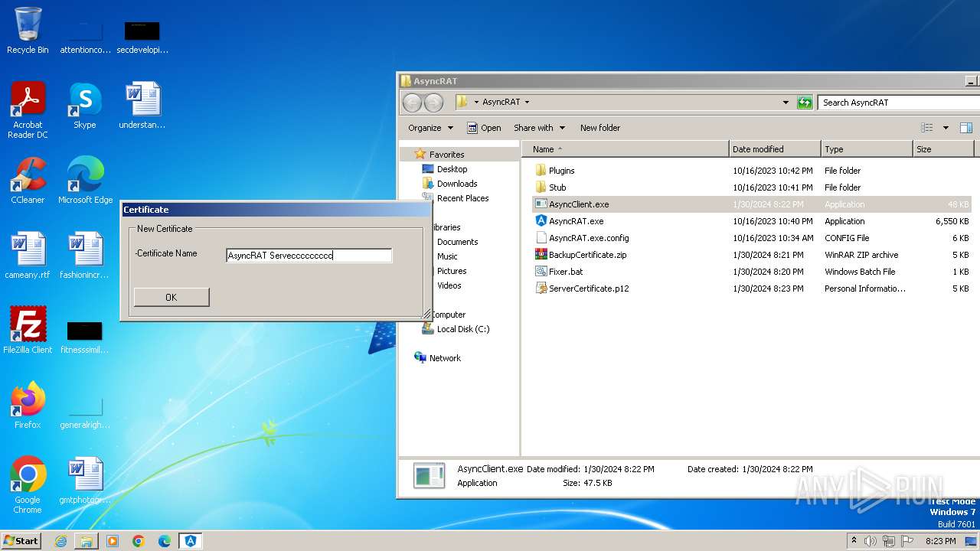Click the taskbar clock 8:23 PM
980x551 pixels.
click(x=940, y=541)
